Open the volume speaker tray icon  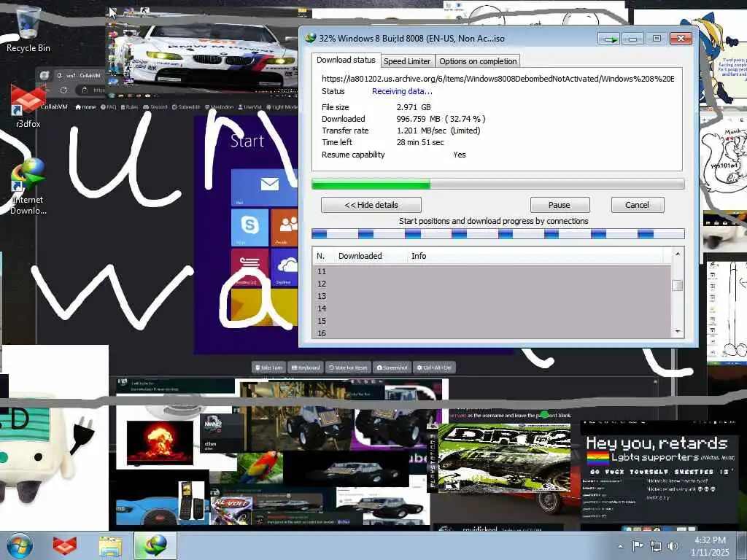673,546
